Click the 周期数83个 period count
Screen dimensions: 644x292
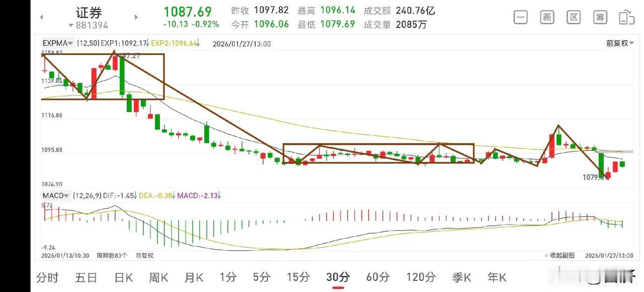112,255
